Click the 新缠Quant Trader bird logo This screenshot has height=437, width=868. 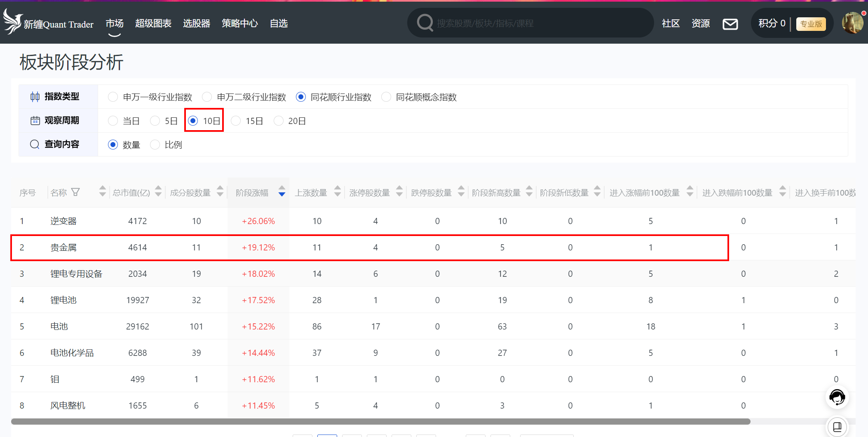(12, 22)
